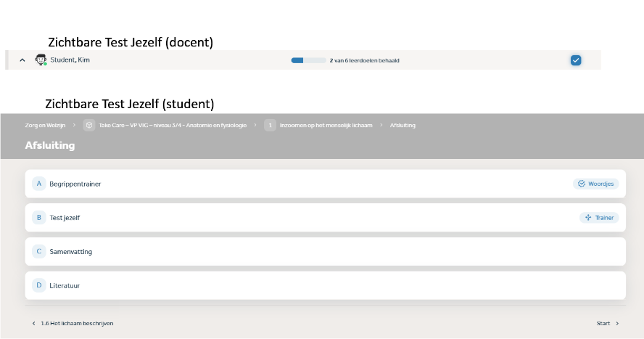The width and height of the screenshot is (644, 339).
Task: Click the letter C icon of Samenvatting
Action: point(39,251)
